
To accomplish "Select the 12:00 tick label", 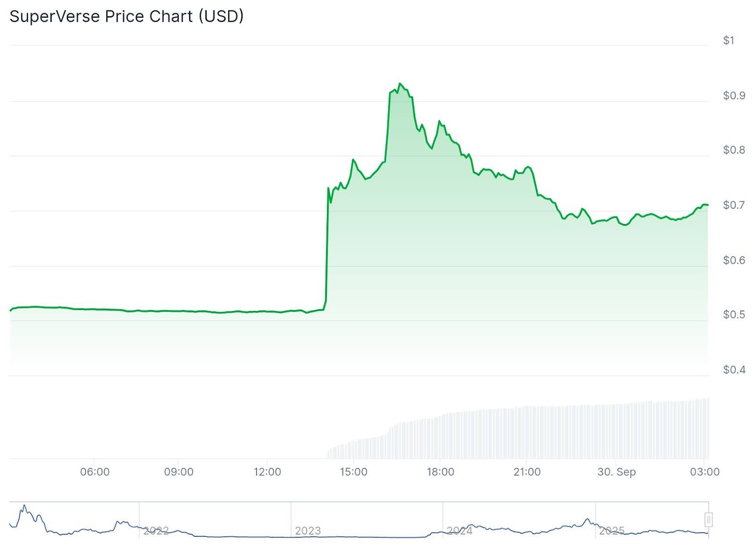I will pos(267,472).
